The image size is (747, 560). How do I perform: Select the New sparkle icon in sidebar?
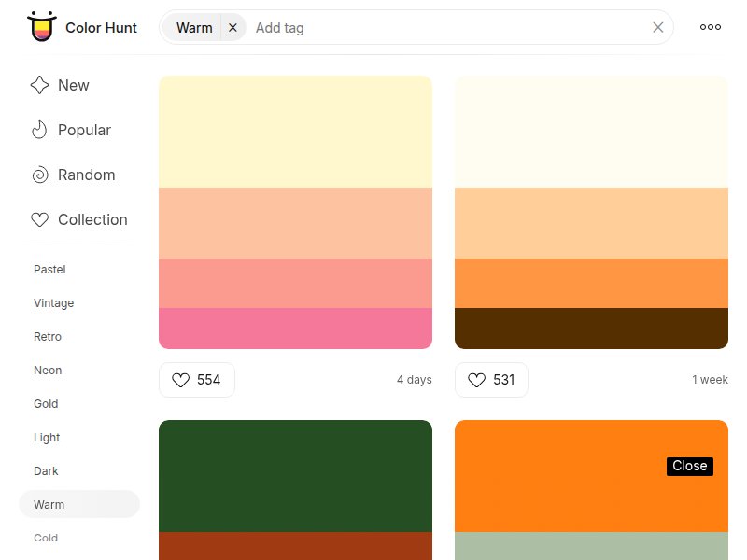coord(38,85)
